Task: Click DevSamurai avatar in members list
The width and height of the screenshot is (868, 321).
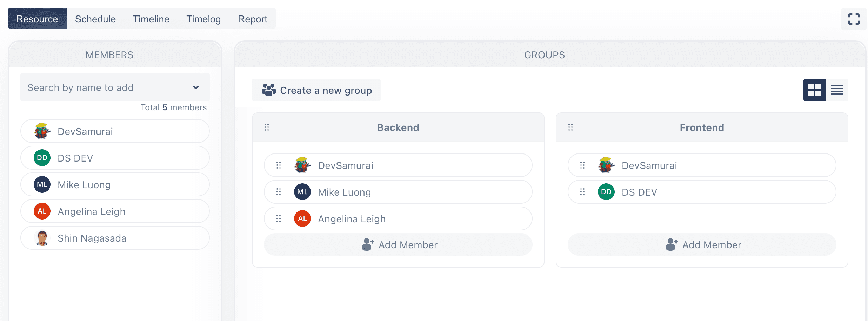Action: 42,131
